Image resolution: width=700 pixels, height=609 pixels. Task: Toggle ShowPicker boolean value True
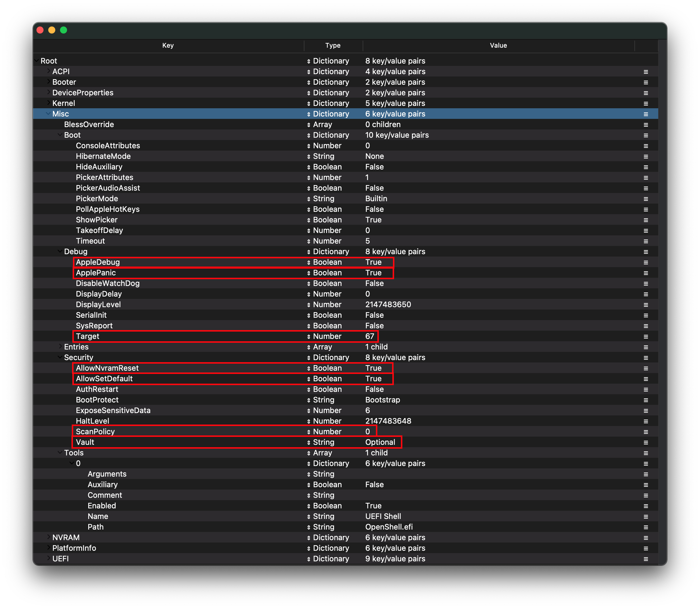pos(373,220)
